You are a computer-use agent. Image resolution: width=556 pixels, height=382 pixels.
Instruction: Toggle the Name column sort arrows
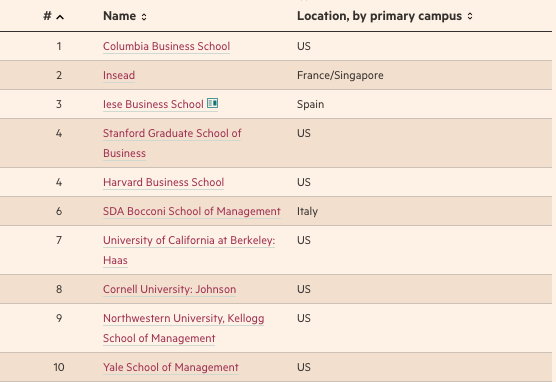144,17
